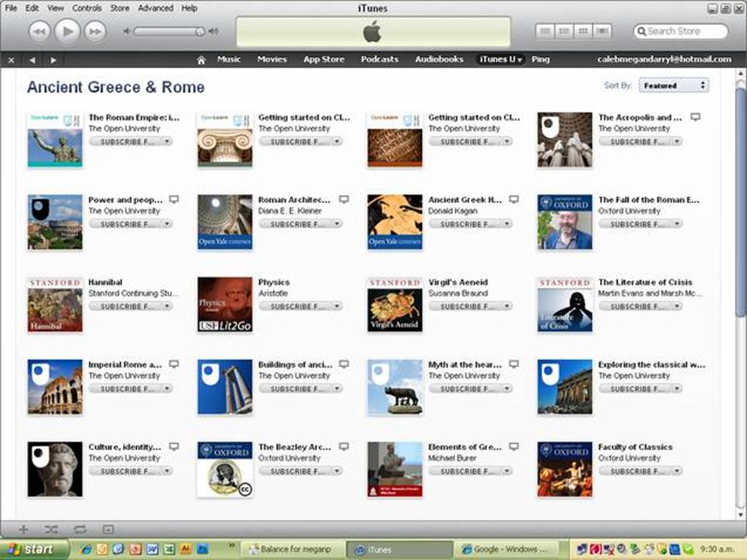This screenshot has width=747, height=560.
Task: Click the Next track fast-forward button
Action: 95,31
